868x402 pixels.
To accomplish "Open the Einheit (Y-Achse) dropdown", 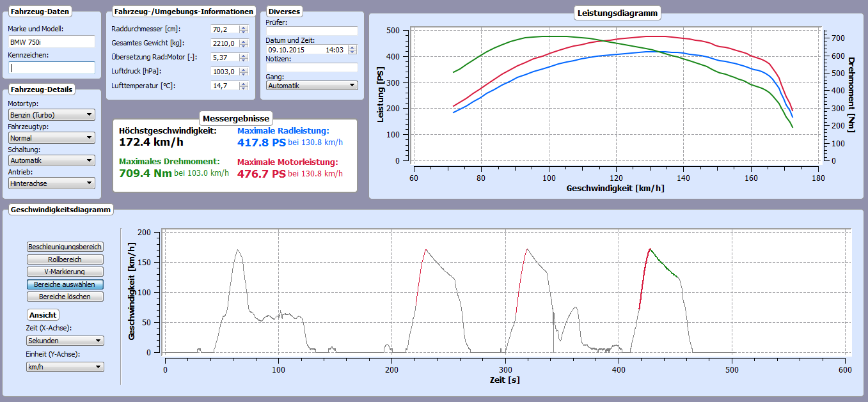I will point(65,367).
